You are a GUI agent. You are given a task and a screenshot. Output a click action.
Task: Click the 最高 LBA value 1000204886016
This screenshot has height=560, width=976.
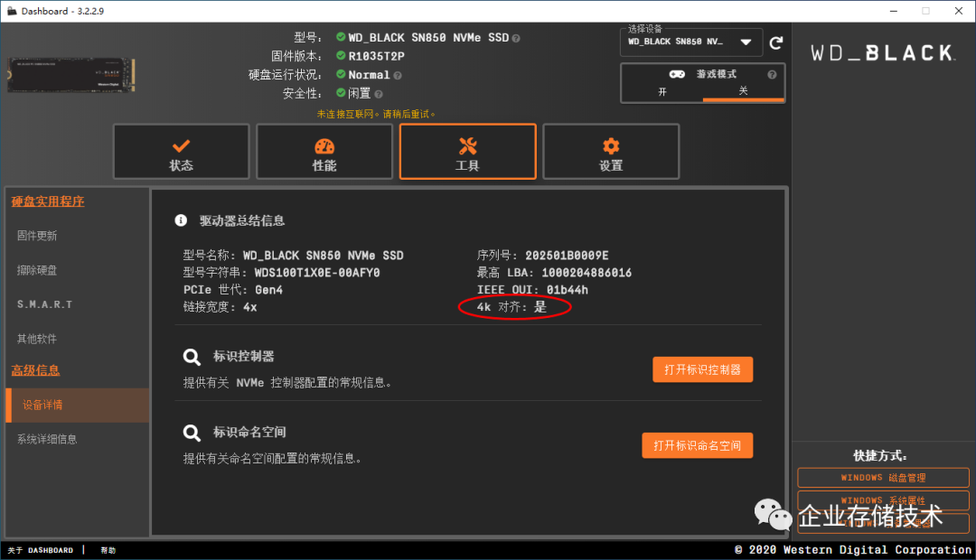587,273
